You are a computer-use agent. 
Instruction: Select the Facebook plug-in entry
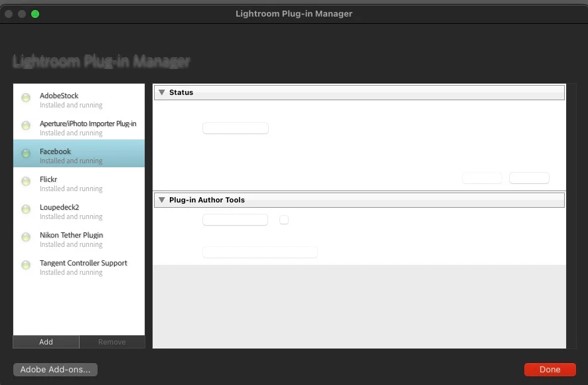(x=79, y=153)
